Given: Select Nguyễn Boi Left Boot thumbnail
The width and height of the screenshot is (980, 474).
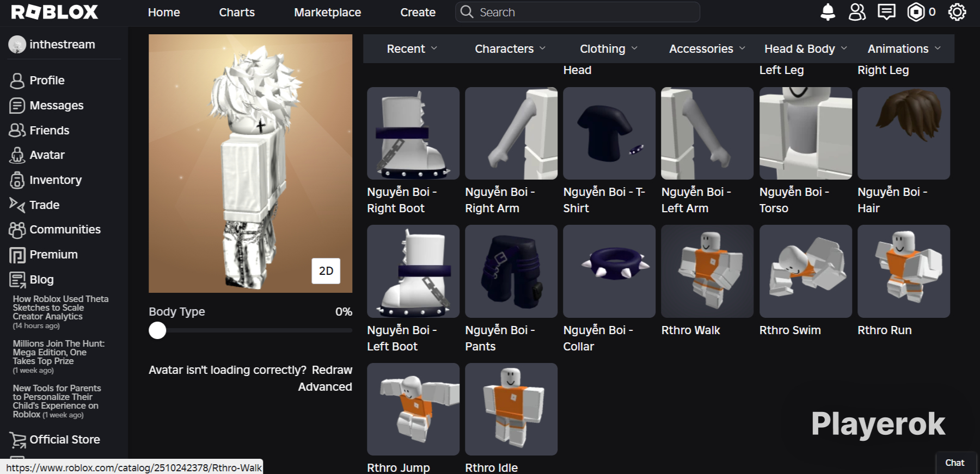Looking at the screenshot, I should [x=413, y=271].
